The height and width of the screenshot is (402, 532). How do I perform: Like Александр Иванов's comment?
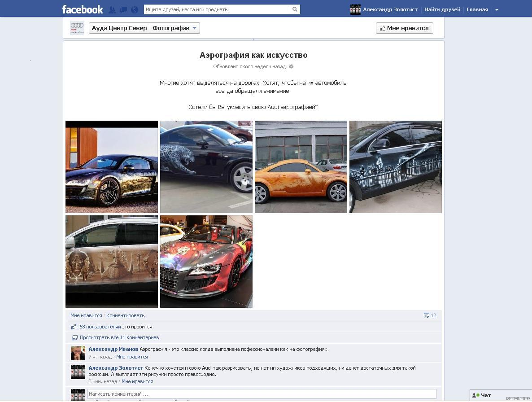(132, 357)
